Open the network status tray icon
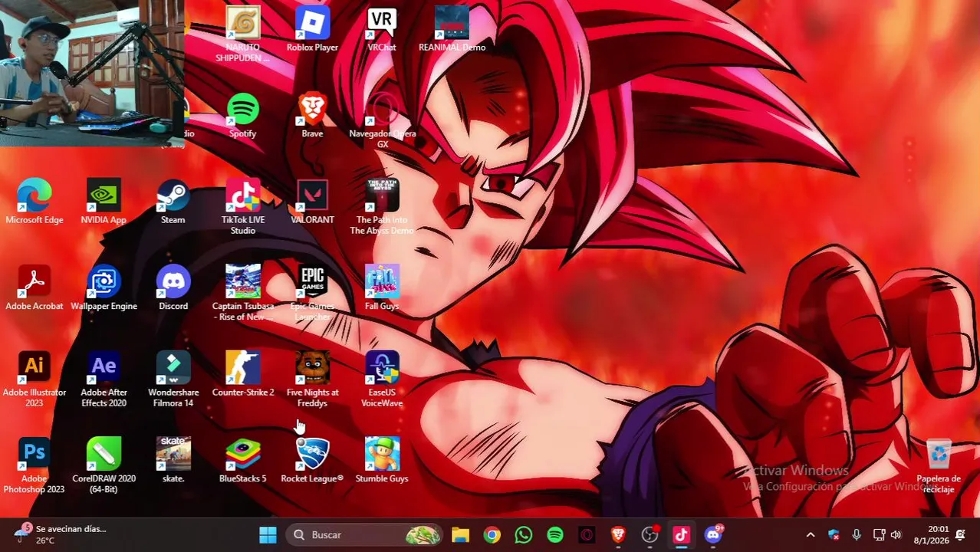Screen dimensions: 980x552 tap(879, 534)
